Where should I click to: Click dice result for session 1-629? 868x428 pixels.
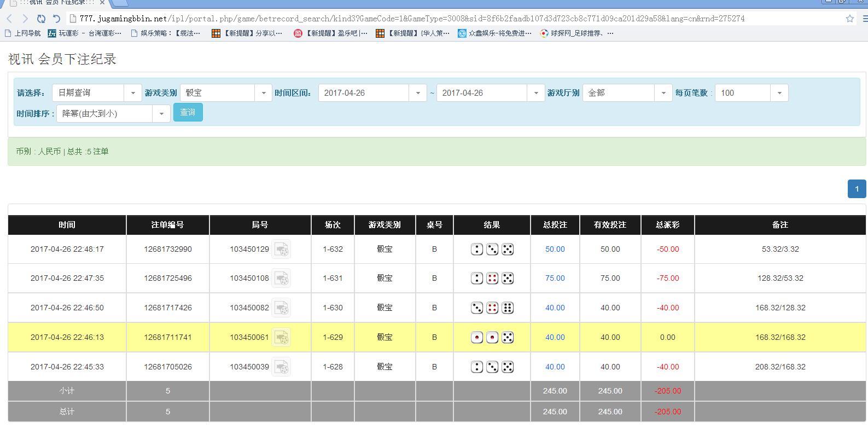tap(492, 338)
